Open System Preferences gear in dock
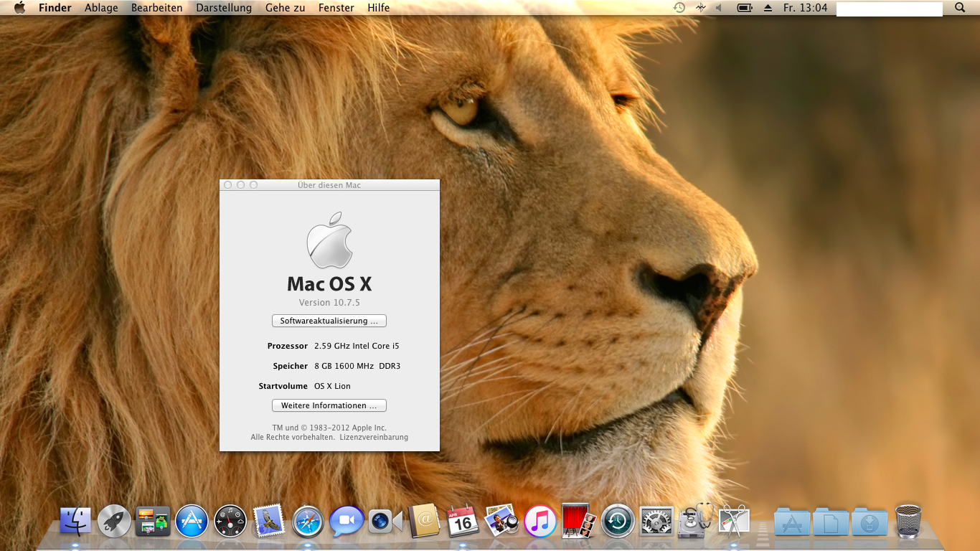The height and width of the screenshot is (551, 980). pyautogui.click(x=656, y=522)
